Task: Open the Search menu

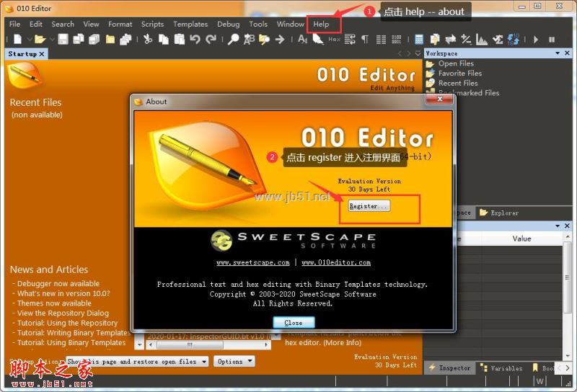Action: [x=63, y=24]
